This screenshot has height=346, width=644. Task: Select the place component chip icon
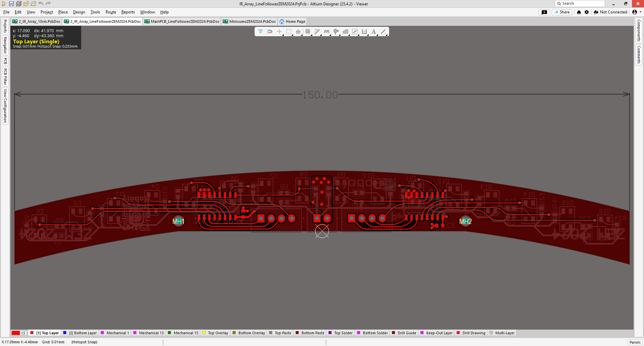[308, 32]
